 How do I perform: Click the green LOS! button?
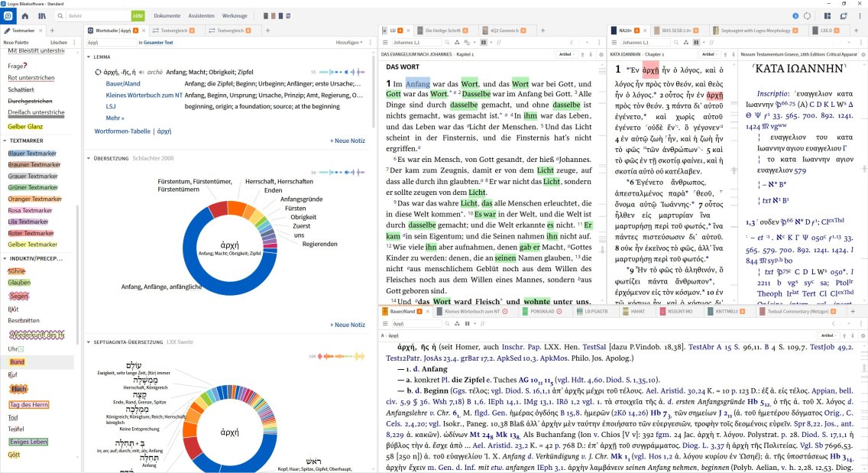coord(138,16)
